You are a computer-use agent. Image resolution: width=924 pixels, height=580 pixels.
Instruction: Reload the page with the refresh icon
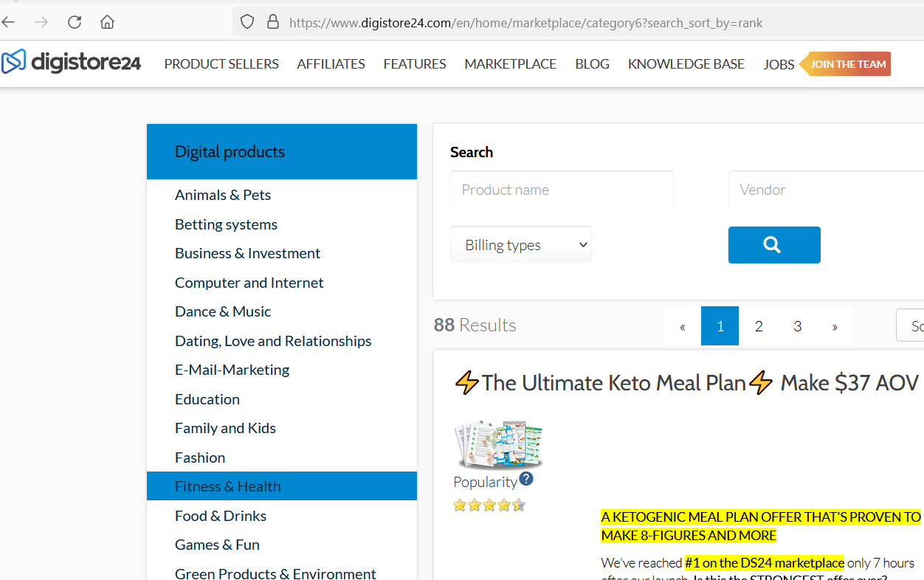(x=75, y=22)
